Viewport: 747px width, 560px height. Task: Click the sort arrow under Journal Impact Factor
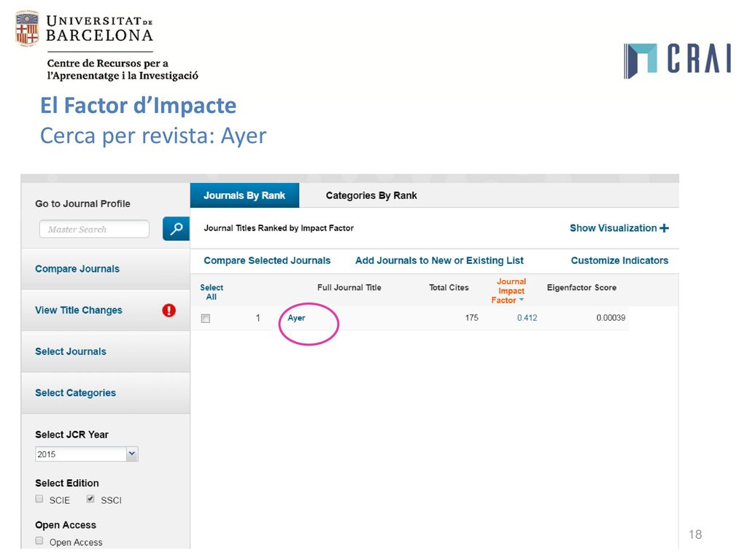tap(521, 300)
